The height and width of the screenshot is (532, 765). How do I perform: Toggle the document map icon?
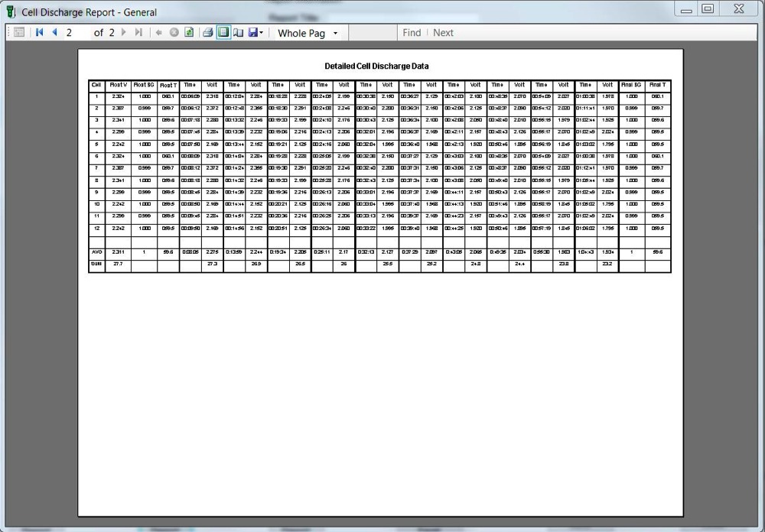(x=19, y=33)
